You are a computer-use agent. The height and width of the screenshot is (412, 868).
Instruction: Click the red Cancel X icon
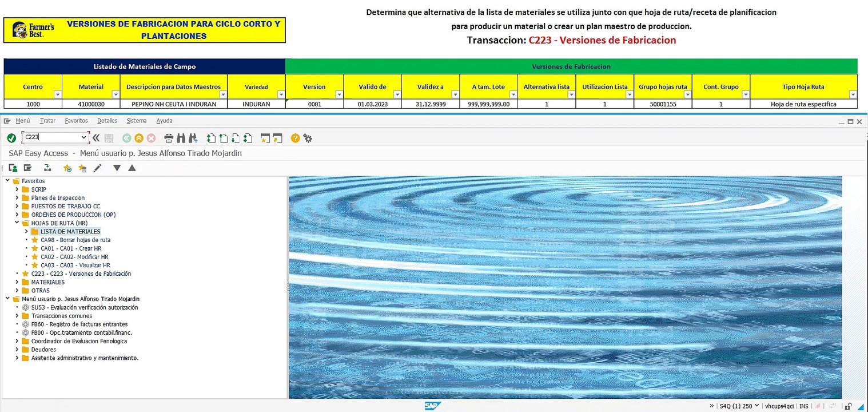151,138
